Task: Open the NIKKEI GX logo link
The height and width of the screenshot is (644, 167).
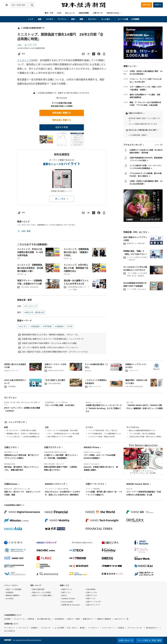Action: point(140,512)
